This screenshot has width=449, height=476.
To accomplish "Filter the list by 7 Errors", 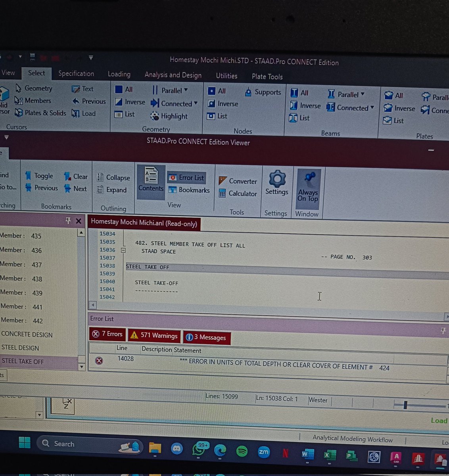I will pos(107,334).
